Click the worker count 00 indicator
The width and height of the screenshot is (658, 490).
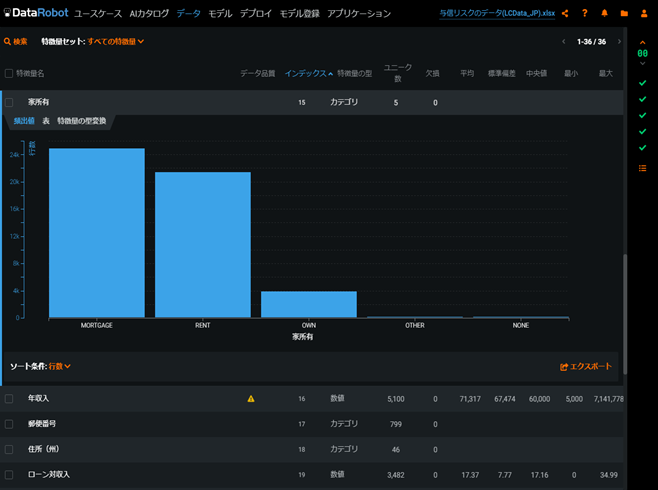click(x=642, y=53)
